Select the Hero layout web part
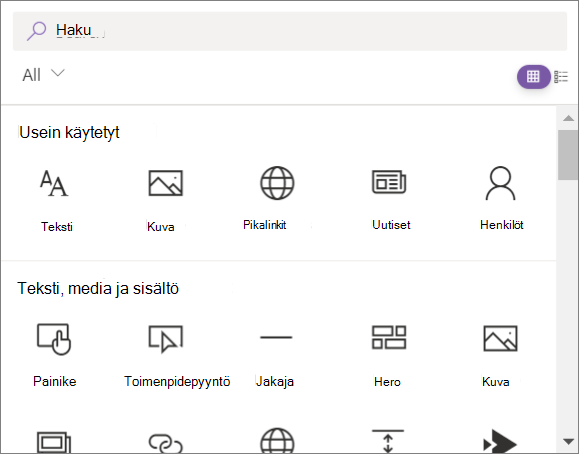 point(389,337)
